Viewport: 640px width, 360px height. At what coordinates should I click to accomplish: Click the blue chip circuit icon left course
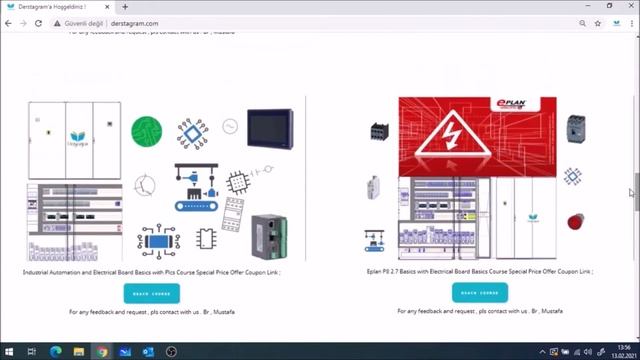pos(193,134)
